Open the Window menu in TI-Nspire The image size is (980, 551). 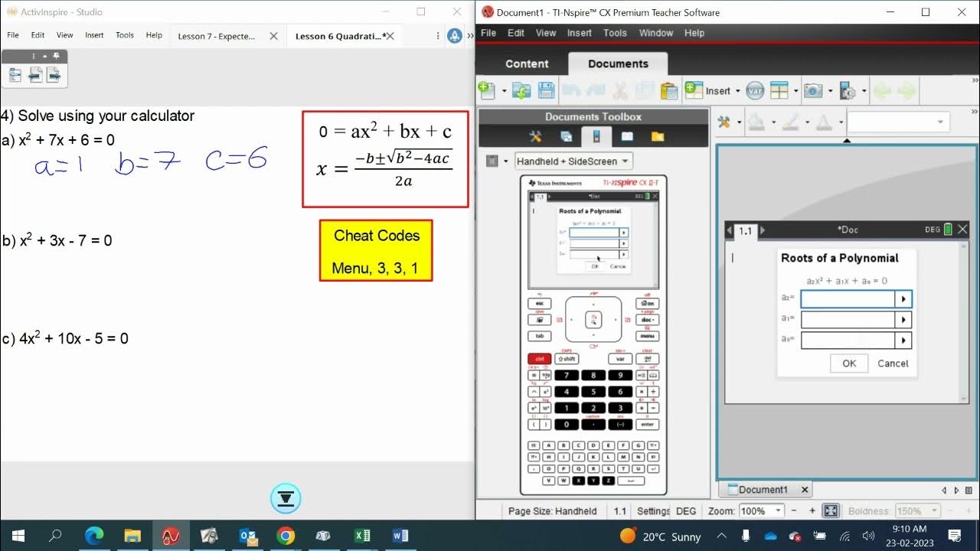[656, 33]
